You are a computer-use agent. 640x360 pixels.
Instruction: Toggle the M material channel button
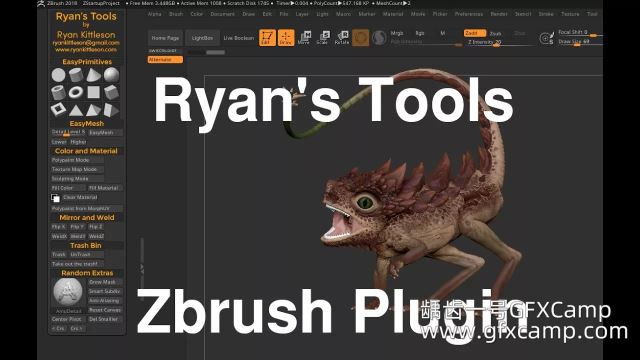442,33
